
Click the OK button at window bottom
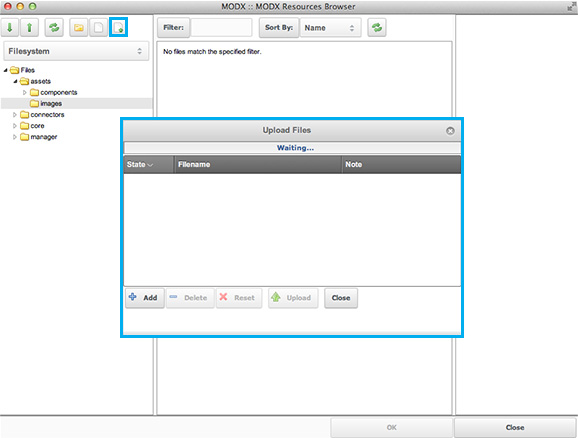coord(391,428)
